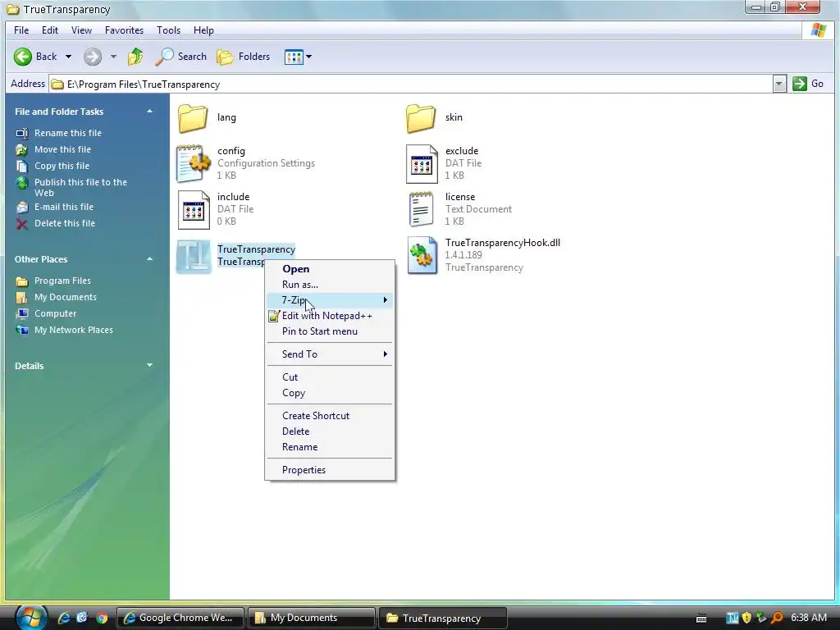840x630 pixels.
Task: Choose Open in the context menu
Action: [x=330, y=269]
